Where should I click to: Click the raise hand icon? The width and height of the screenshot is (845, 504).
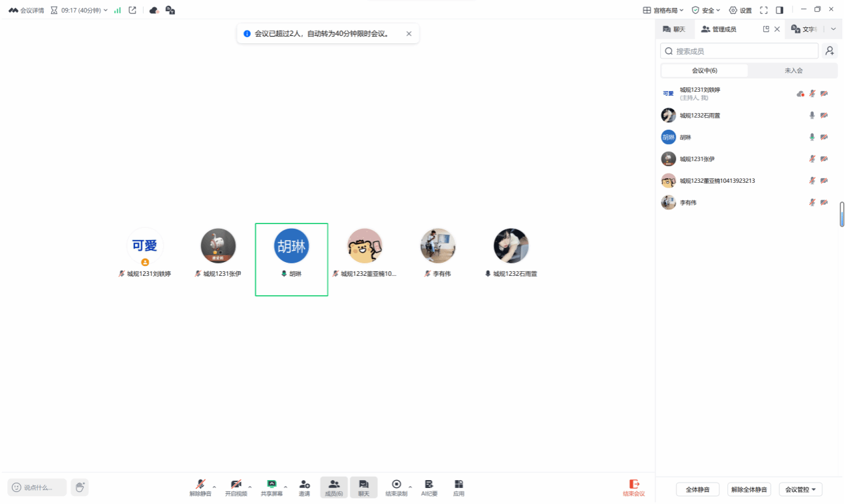(x=80, y=487)
